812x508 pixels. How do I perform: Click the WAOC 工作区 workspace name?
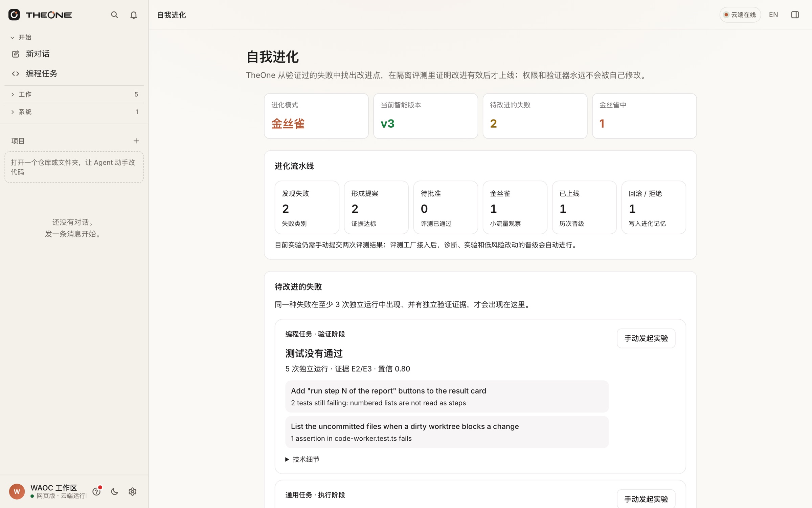click(54, 487)
